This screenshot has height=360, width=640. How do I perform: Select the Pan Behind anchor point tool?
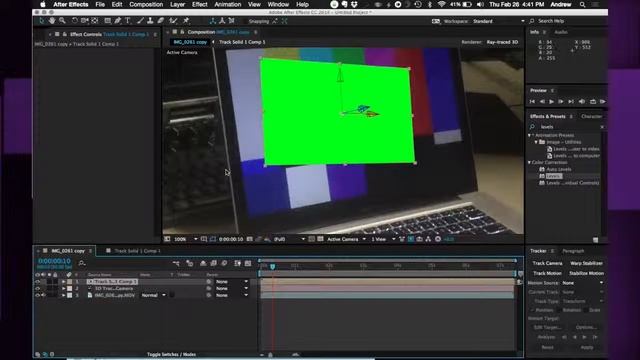(95, 20)
